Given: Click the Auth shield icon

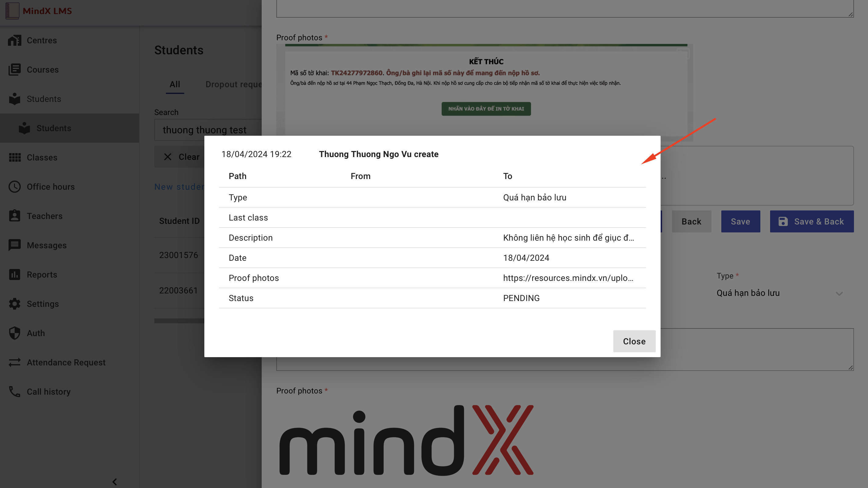Looking at the screenshot, I should (x=15, y=333).
